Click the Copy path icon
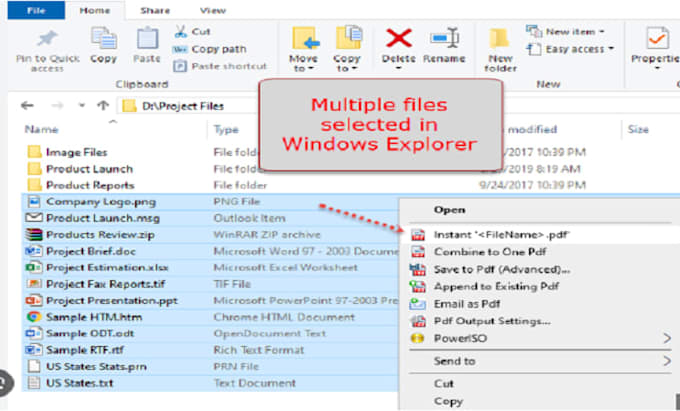The height and width of the screenshot is (411, 680). tap(180, 49)
